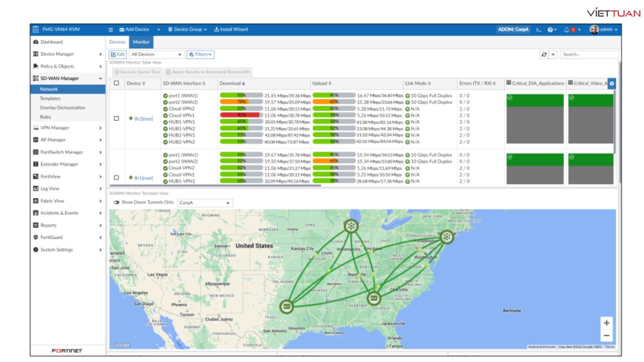The height and width of the screenshot is (362, 644).
Task: Switch to the Devices tab
Action: 117,42
